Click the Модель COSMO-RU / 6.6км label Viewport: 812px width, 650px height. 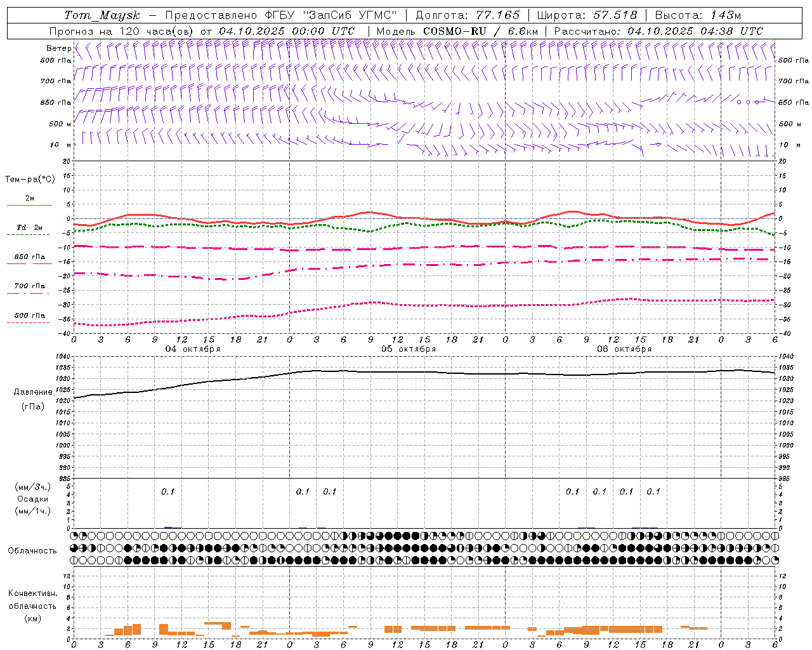click(x=457, y=31)
